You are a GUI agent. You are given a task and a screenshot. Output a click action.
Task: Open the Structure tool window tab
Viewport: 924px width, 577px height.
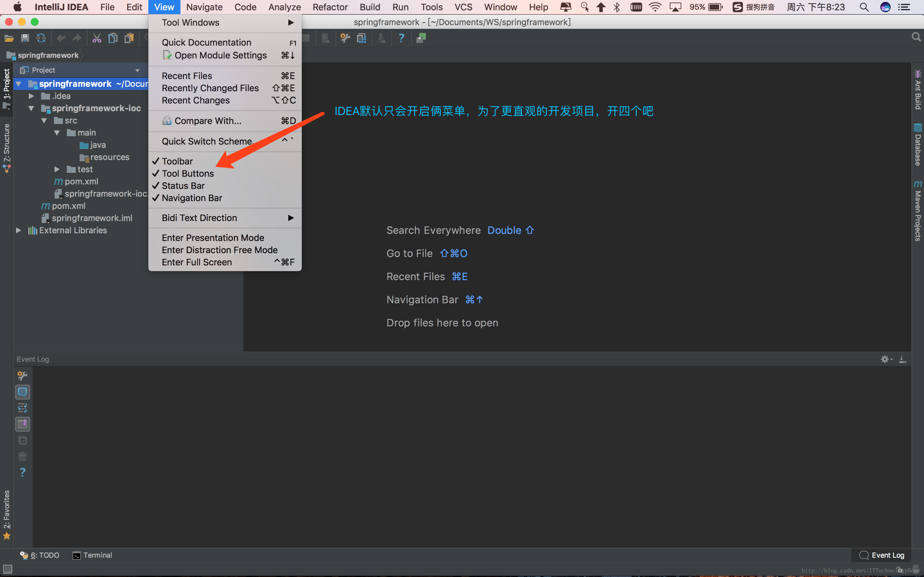pos(6,148)
